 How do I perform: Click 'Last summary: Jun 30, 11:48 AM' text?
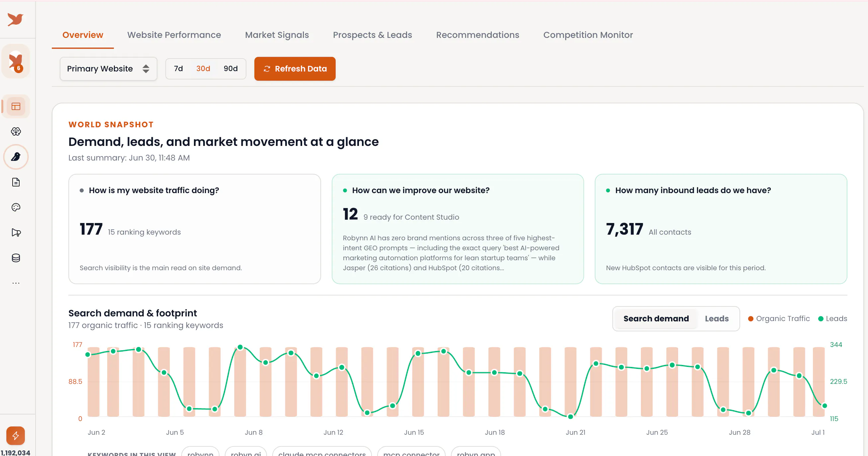[x=129, y=158]
